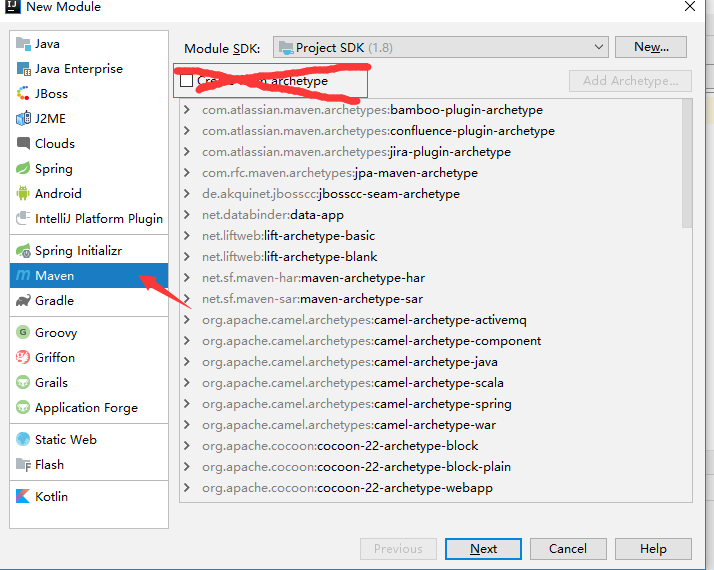Choose Static Web label
This screenshot has width=714, height=570.
(x=66, y=439)
